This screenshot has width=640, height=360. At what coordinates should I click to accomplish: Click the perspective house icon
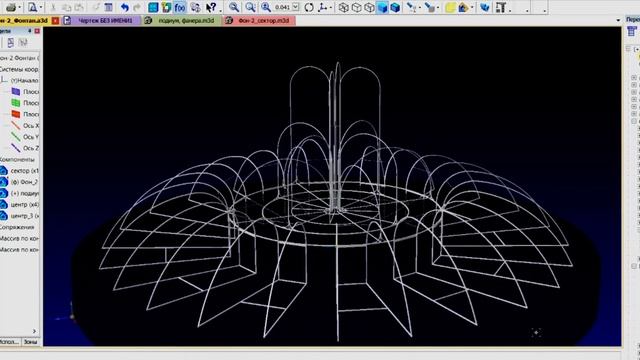pos(463,7)
